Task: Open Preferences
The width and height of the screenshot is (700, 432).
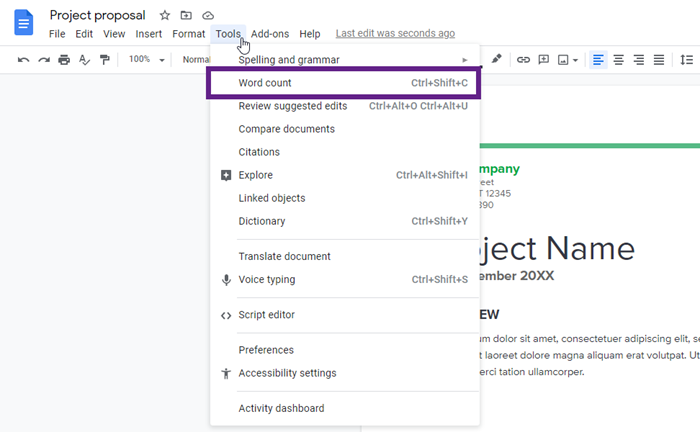Action: pos(345,350)
